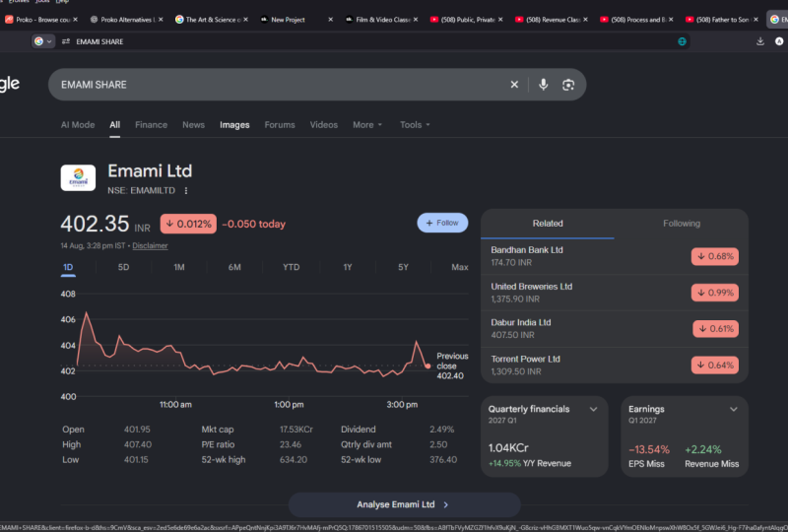Screen dimensions: 788x532
Task: Open Dabur India Ltd stock
Action: click(614, 329)
